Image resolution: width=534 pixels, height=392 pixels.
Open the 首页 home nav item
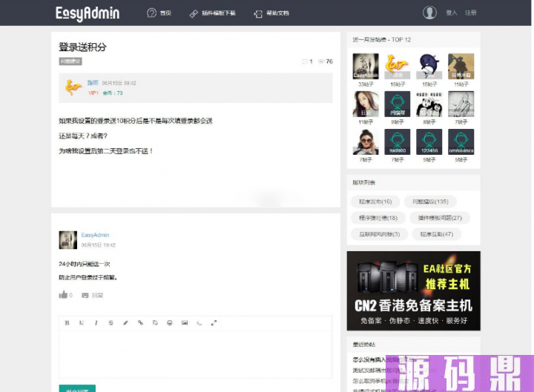165,13
